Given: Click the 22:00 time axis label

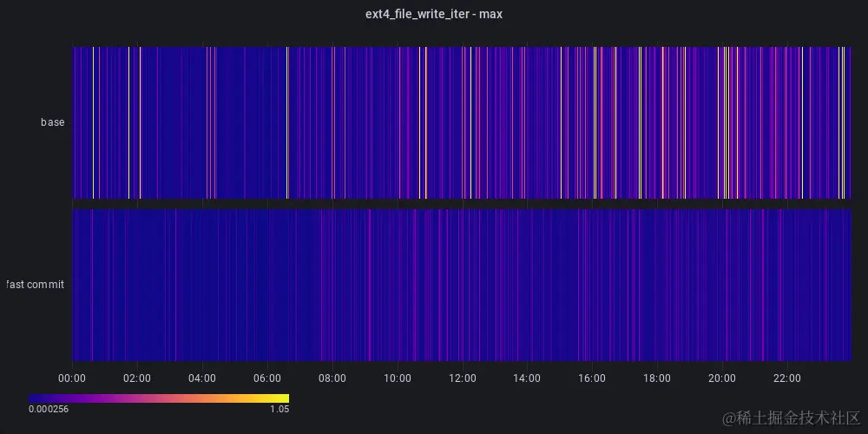Looking at the screenshot, I should pyautogui.click(x=786, y=378).
